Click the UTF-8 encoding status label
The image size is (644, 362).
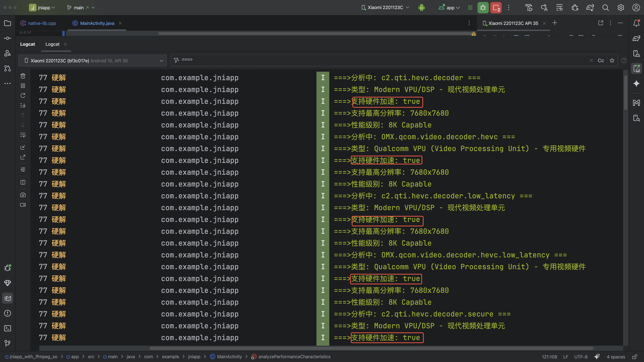click(581, 357)
